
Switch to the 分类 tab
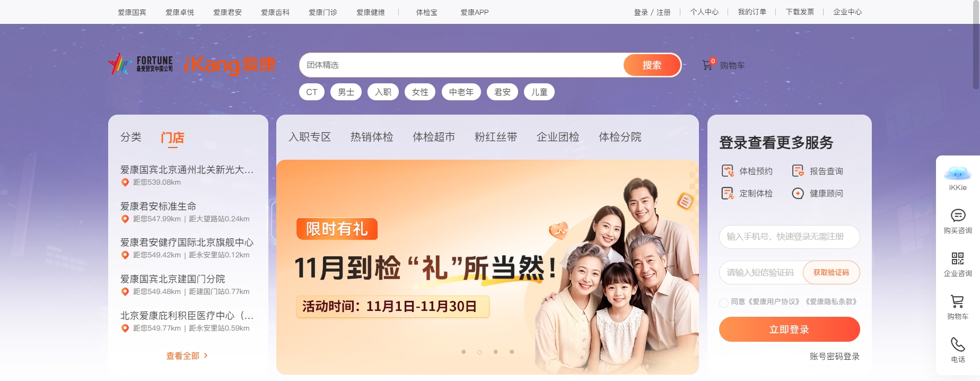coord(131,137)
